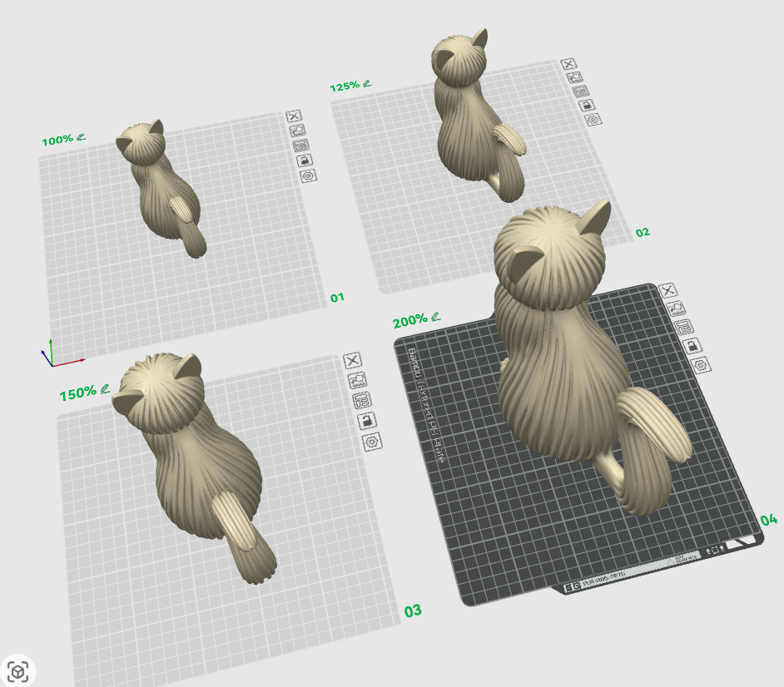Open plate settings for plate 03
The height and width of the screenshot is (687, 784).
click(372, 442)
